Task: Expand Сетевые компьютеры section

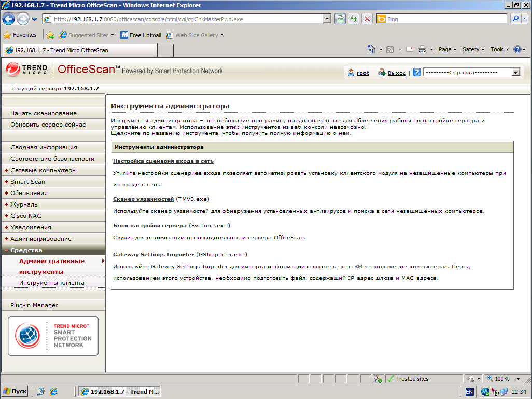Action: point(53,170)
